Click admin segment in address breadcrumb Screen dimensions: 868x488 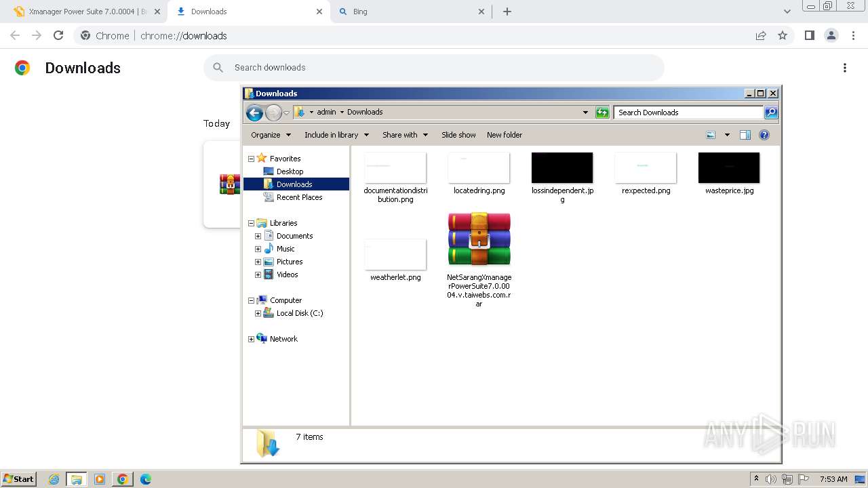coord(326,113)
